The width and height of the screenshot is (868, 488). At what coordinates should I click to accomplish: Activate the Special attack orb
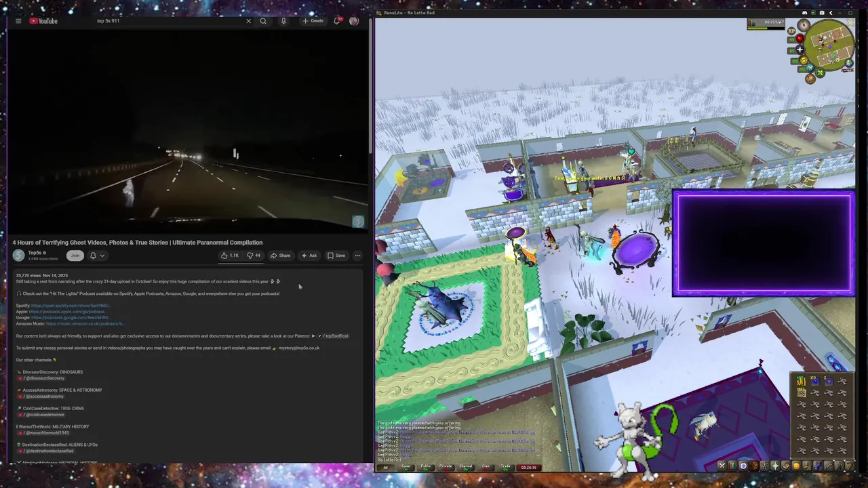(x=810, y=68)
